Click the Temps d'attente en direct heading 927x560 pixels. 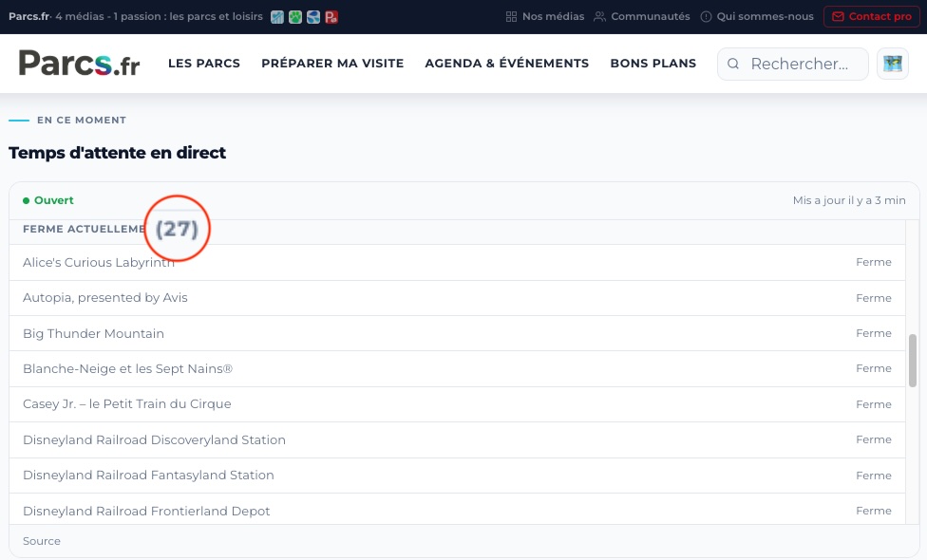click(x=117, y=153)
